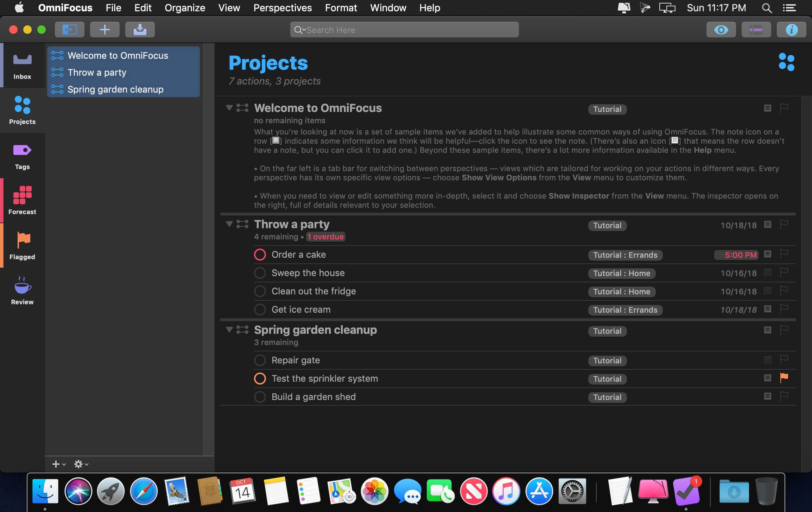Open the Inbox perspective
Viewport: 812px width, 512px height.
coord(22,65)
